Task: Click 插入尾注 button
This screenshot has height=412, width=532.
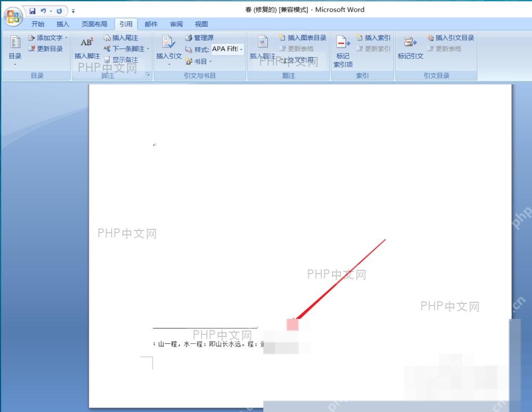Action: [x=121, y=38]
